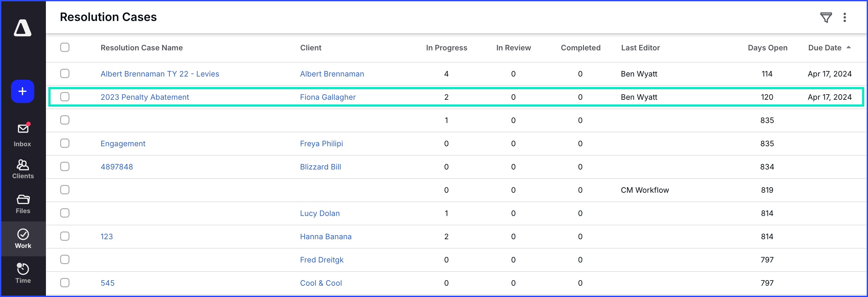Viewport: 868px width, 297px height.
Task: Open client Lucy Dolan
Action: (x=319, y=213)
